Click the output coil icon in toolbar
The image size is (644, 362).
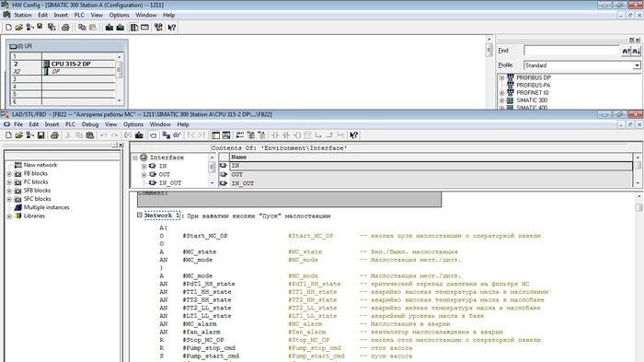[297, 134]
